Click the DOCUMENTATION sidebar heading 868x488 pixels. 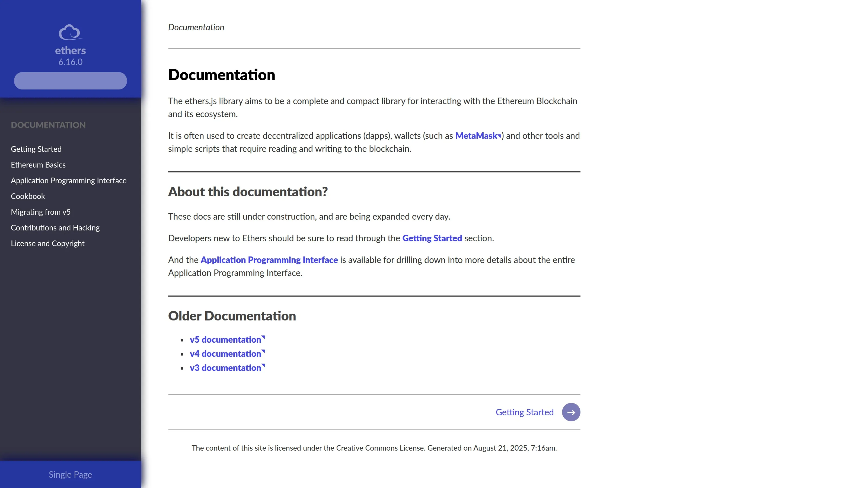(48, 125)
